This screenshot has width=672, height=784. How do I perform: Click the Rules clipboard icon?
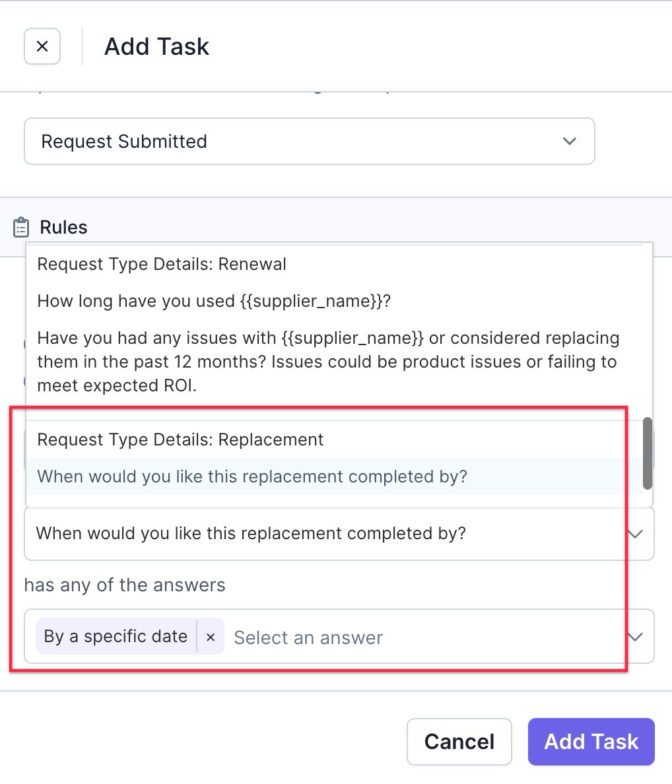click(21, 227)
